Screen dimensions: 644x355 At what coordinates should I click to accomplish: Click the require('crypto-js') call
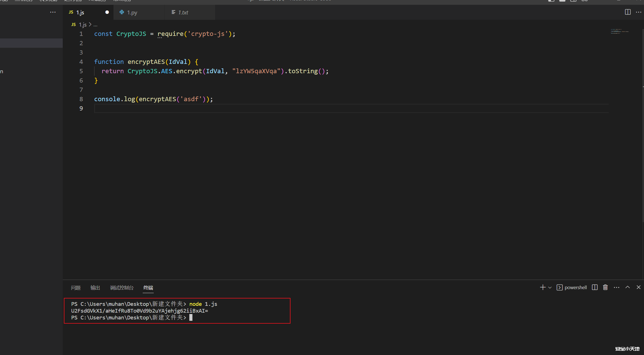[x=195, y=34]
